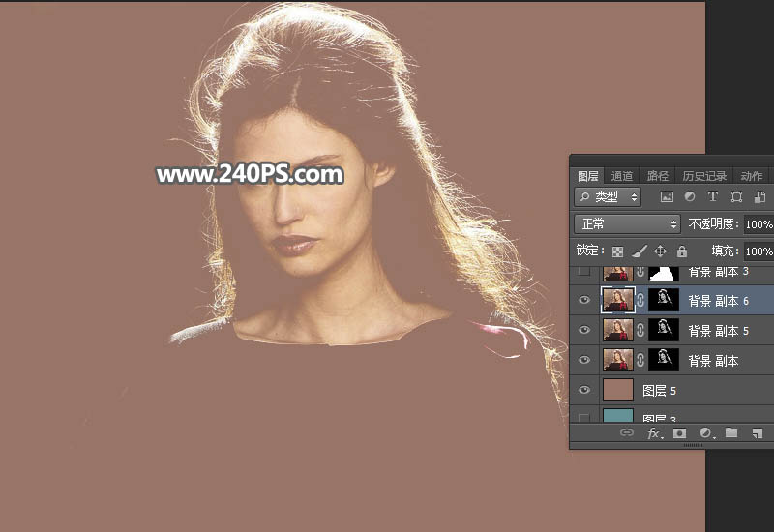The image size is (774, 532).
Task: Filter layers by adjustment layers icon
Action: tap(690, 196)
